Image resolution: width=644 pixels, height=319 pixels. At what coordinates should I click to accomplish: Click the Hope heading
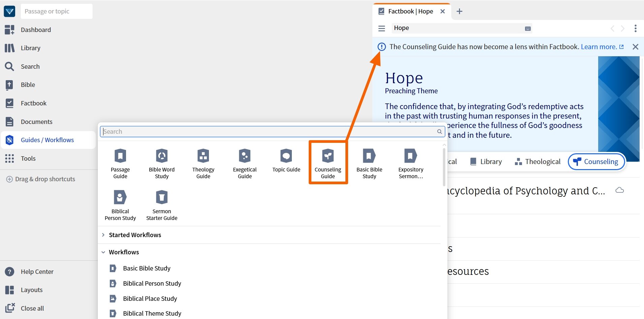[x=404, y=78]
